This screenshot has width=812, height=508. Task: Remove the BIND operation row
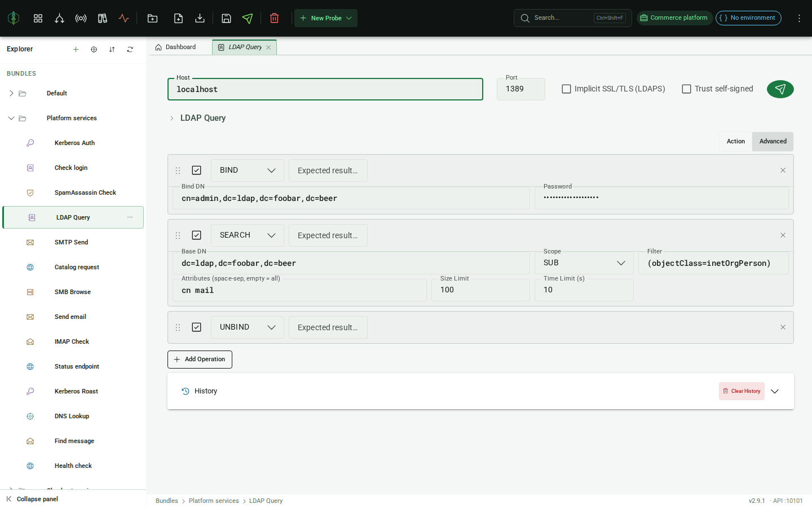(x=783, y=170)
